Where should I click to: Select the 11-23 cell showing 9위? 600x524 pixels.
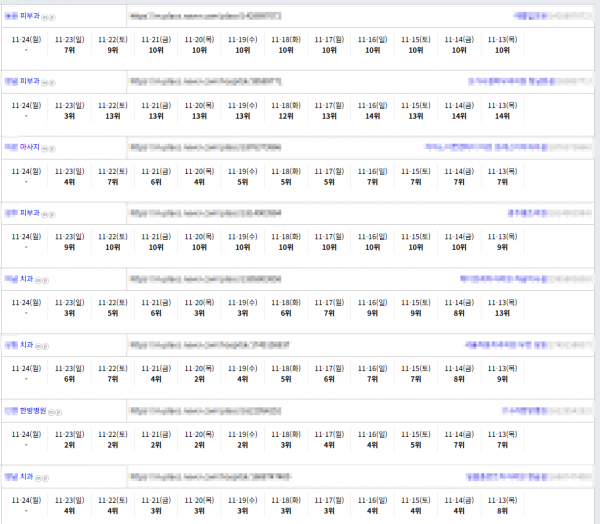[x=70, y=242]
